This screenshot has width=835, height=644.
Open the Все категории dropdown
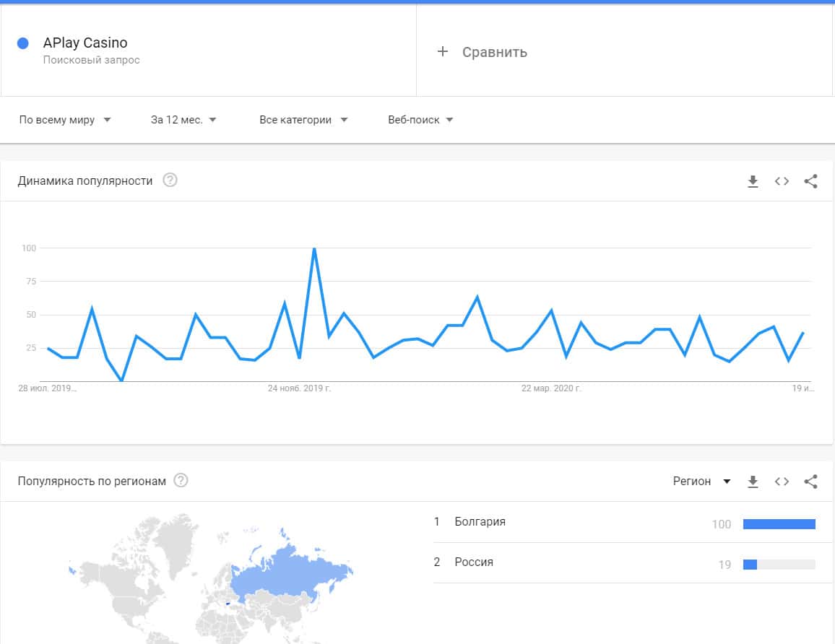click(x=303, y=120)
